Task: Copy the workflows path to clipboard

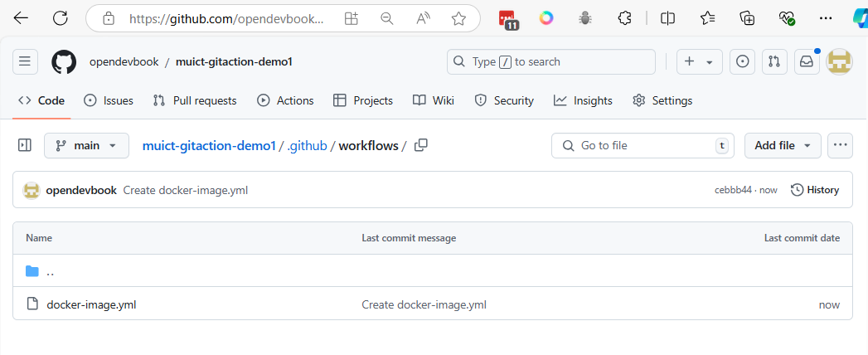Action: click(x=420, y=146)
